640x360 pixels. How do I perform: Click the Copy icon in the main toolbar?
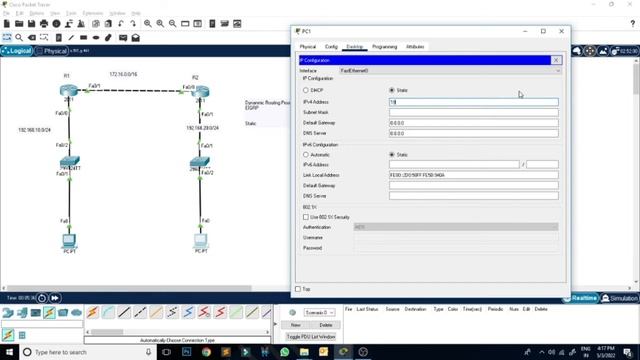click(96, 24)
